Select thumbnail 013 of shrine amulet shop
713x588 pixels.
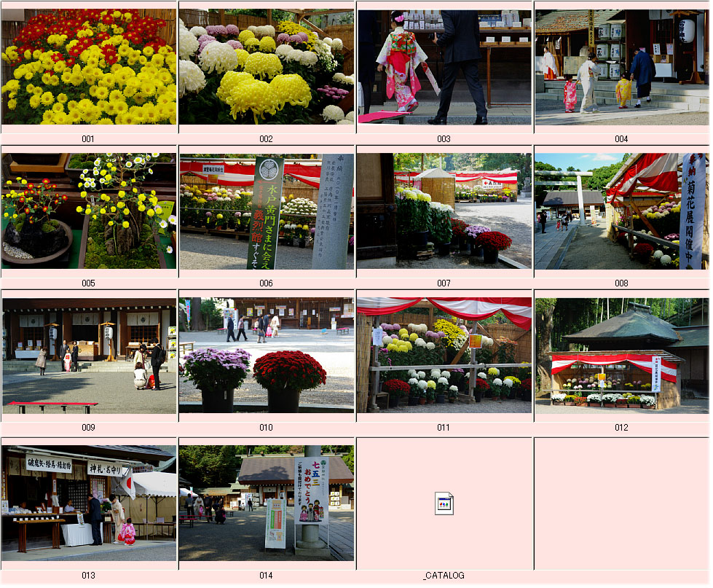point(89,503)
